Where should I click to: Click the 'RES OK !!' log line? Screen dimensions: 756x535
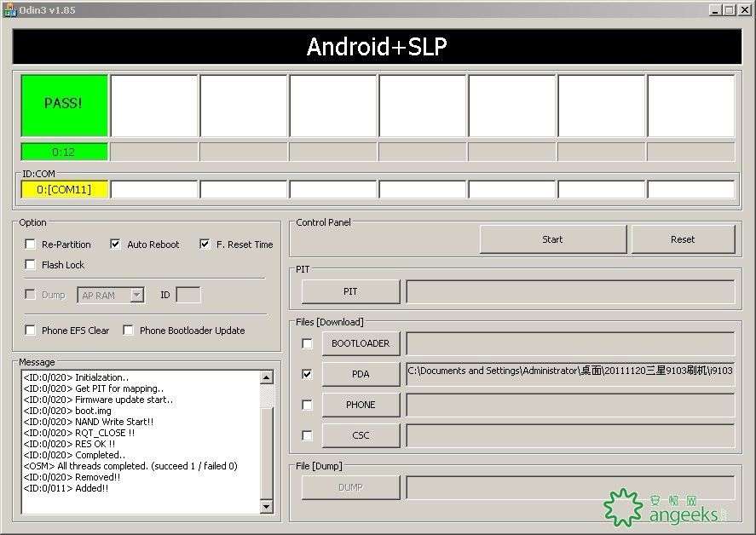69,444
